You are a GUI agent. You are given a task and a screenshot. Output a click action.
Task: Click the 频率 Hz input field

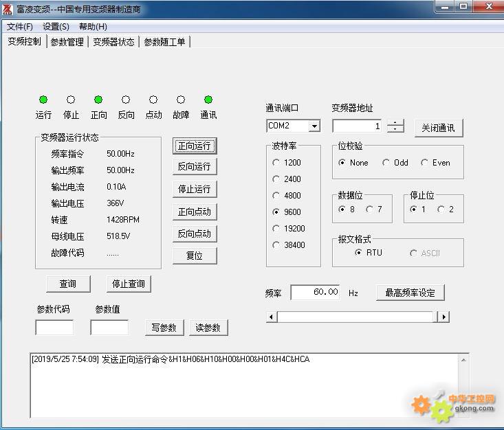[x=315, y=292]
